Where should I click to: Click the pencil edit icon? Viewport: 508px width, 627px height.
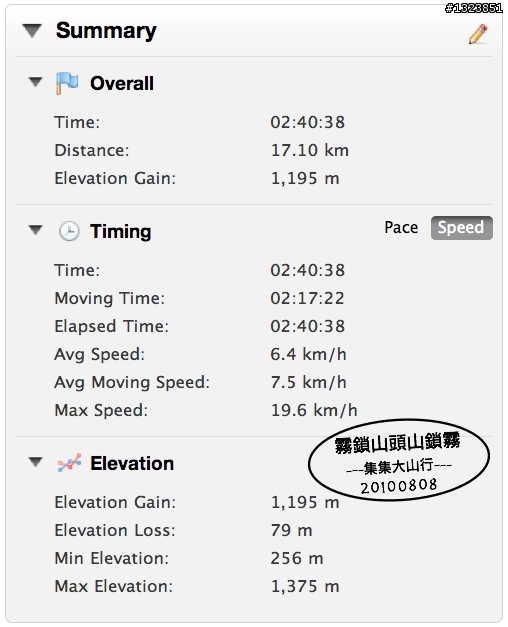coord(478,34)
